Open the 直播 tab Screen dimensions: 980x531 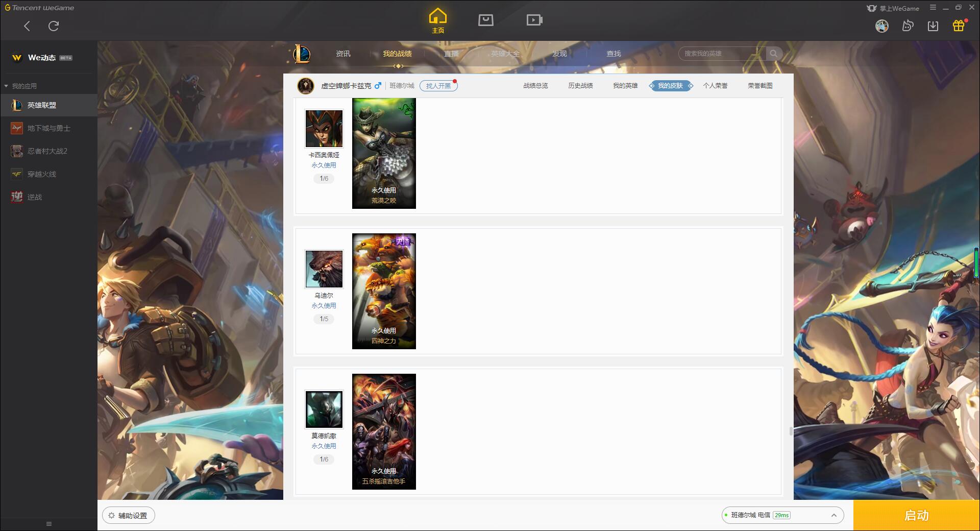pyautogui.click(x=451, y=54)
